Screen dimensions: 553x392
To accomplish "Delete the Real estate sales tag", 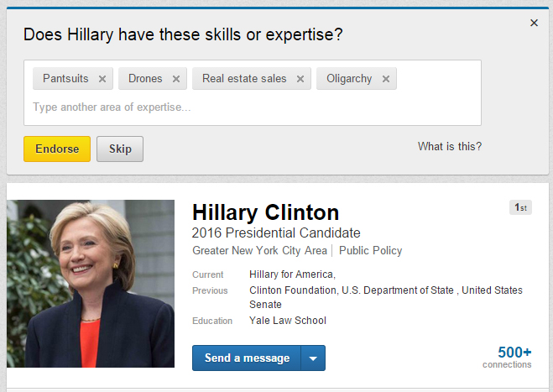I will point(300,79).
